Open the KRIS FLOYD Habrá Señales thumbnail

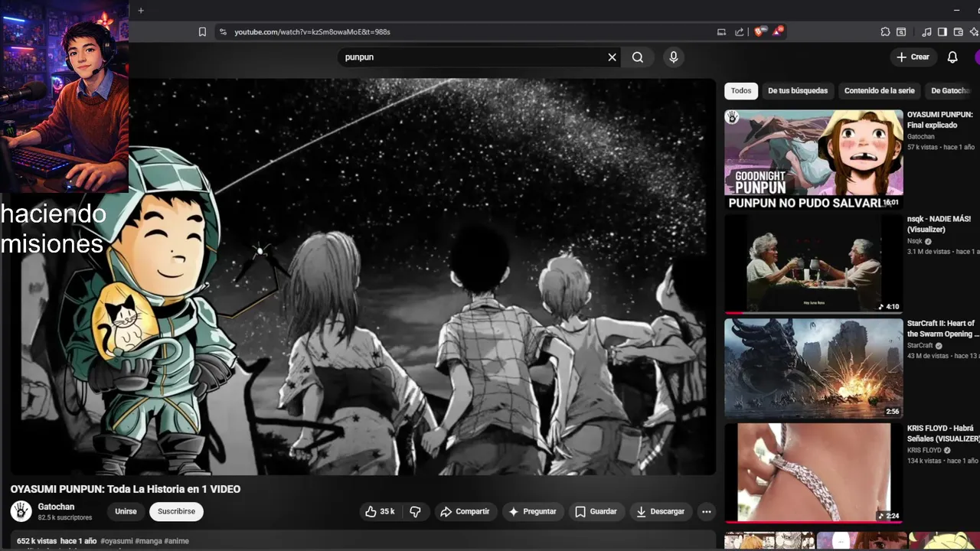coord(814,473)
